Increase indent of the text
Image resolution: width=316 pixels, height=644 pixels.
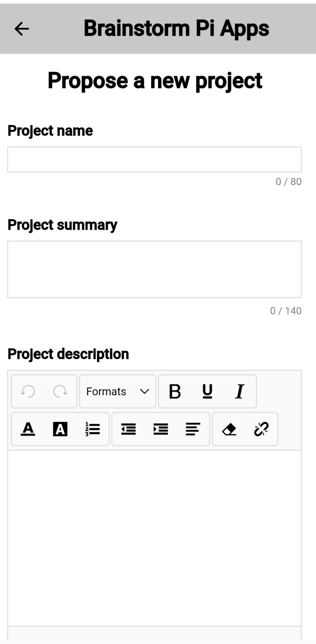pos(161,429)
